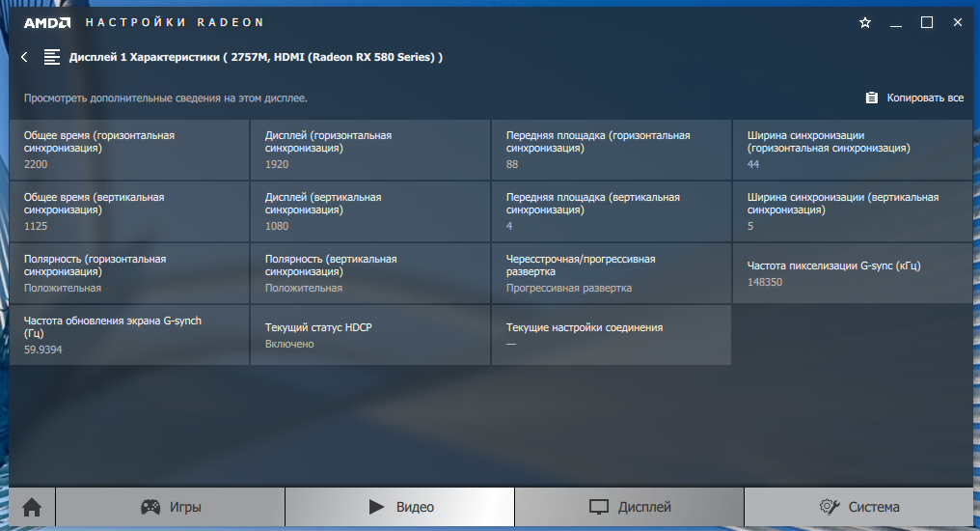Click value 5 under Ширина синхронизации вертикальная
Image resolution: width=980 pixels, height=531 pixels.
750,227
